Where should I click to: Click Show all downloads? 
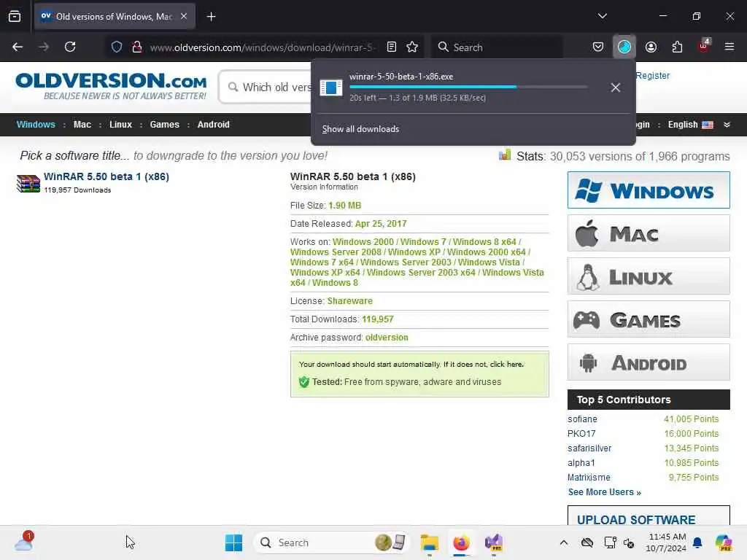click(x=360, y=129)
